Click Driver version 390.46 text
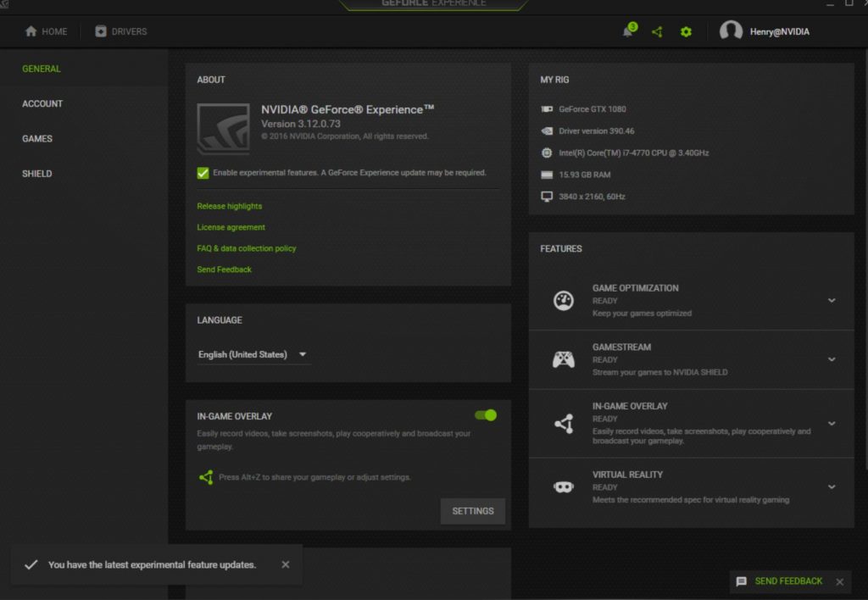The image size is (868, 600). click(596, 131)
